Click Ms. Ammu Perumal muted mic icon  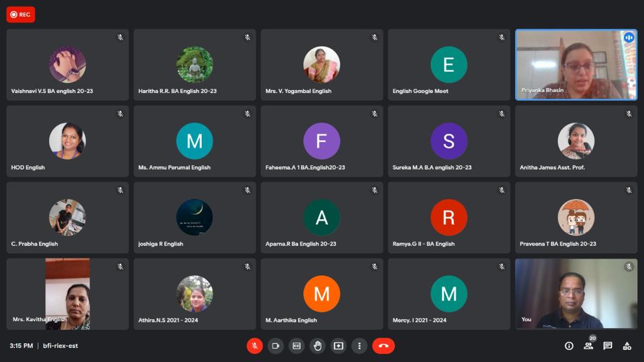pyautogui.click(x=248, y=114)
